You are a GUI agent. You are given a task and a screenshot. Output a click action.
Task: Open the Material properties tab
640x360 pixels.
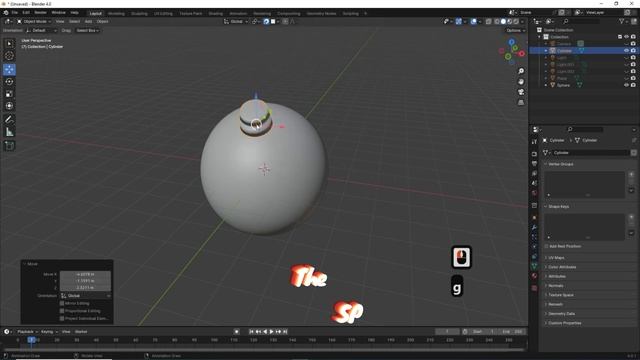coord(534,276)
